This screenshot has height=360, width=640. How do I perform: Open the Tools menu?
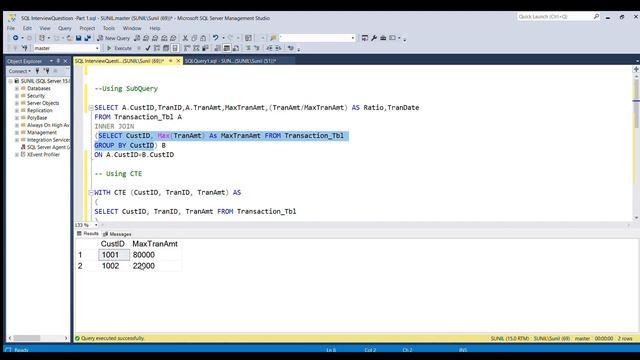[109, 28]
